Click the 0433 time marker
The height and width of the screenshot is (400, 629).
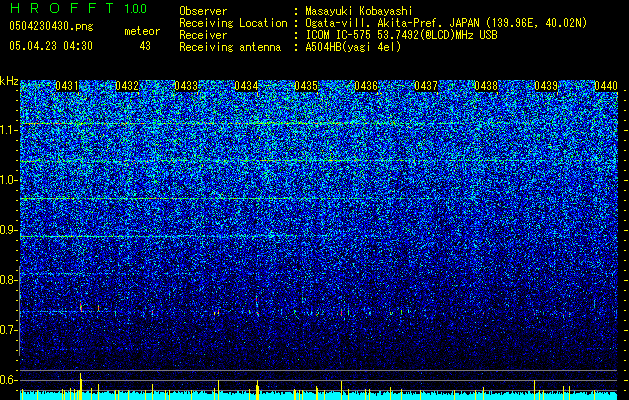coord(186,86)
